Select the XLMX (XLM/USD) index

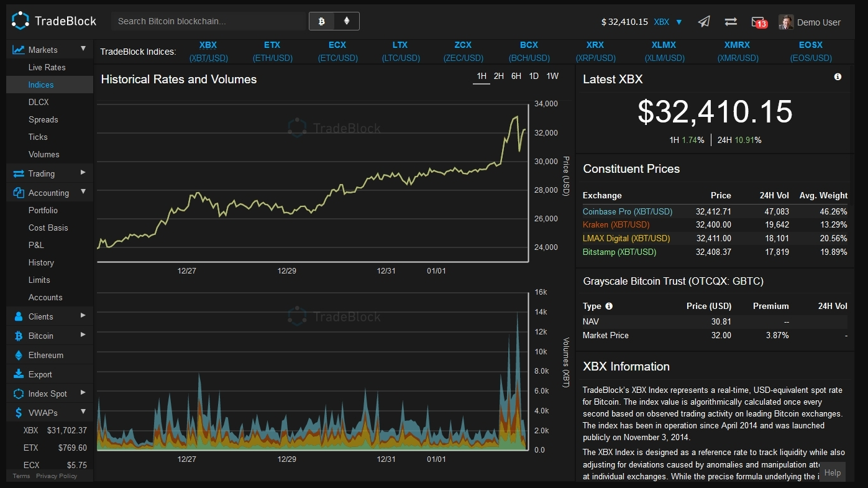pos(664,51)
